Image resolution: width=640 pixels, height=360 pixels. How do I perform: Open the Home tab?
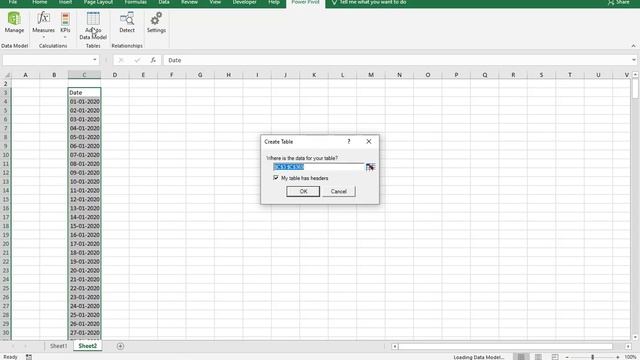pos(40,2)
